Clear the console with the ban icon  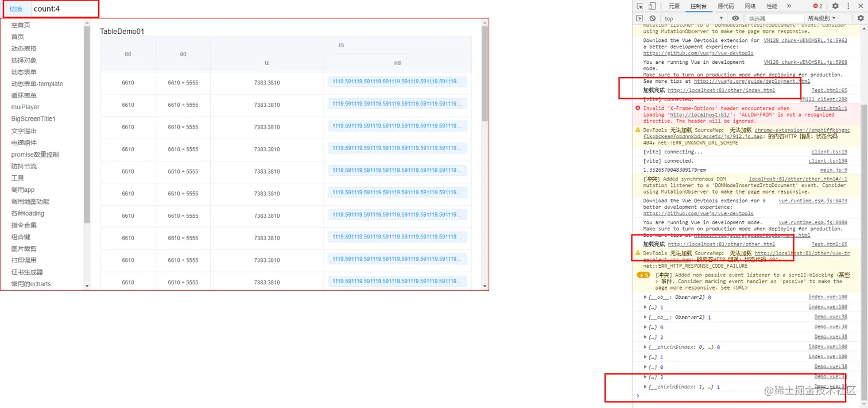653,18
